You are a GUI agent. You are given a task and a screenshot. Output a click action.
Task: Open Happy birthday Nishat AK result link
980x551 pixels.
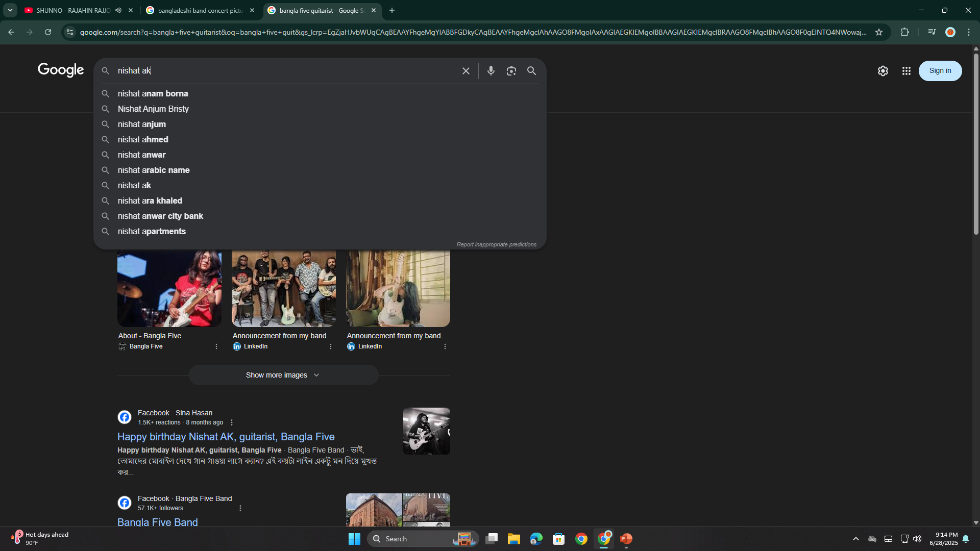click(x=226, y=437)
